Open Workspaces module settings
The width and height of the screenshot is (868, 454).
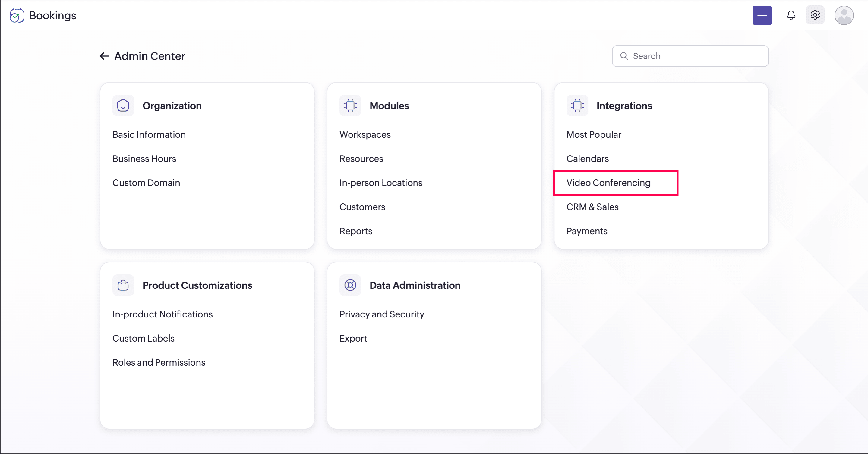pos(365,135)
